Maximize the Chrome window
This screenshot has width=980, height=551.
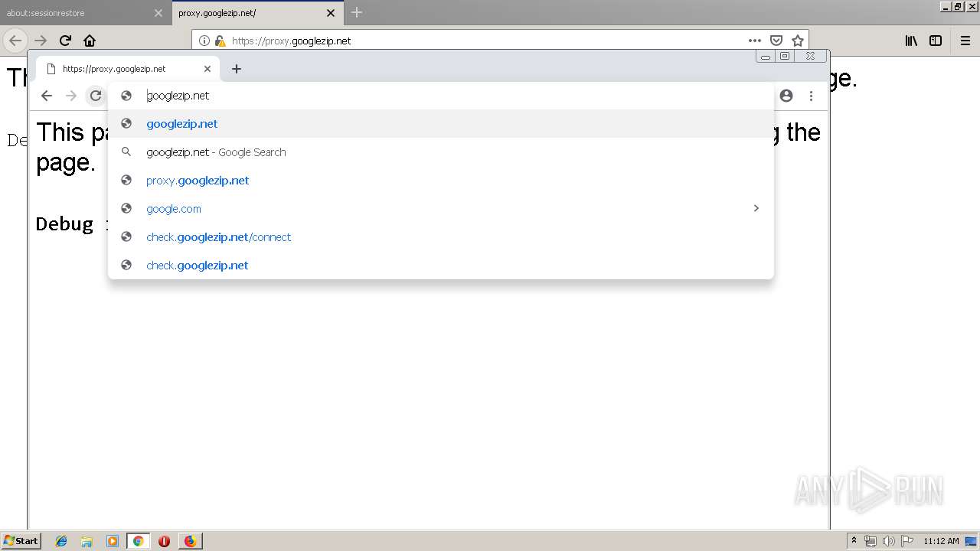click(x=784, y=56)
